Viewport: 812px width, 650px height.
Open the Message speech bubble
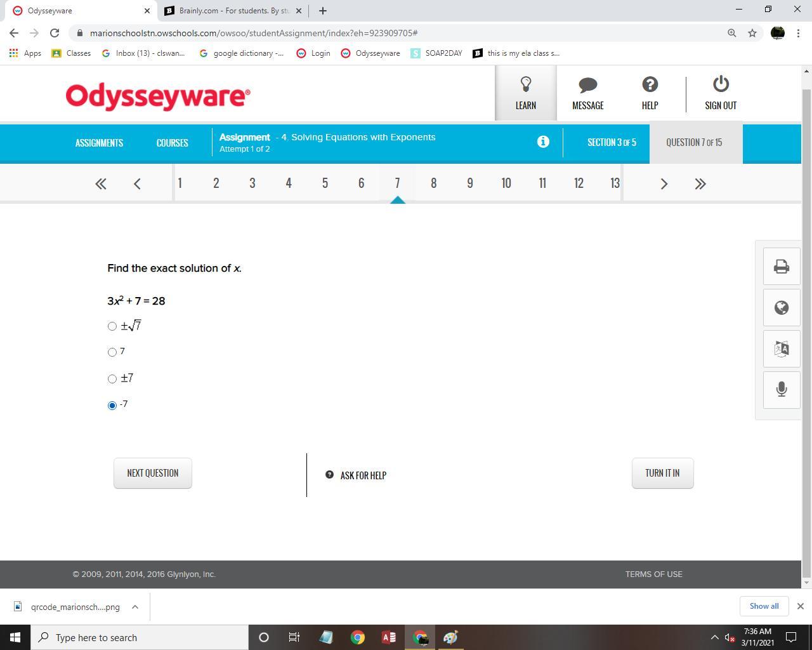pos(588,93)
